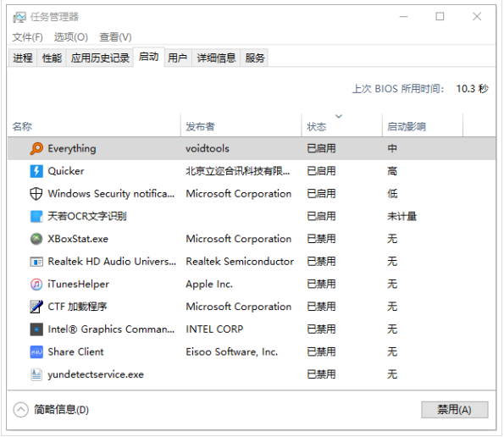Select the yundetectservice.exe row
Screen dimensions: 504x437
click(x=252, y=374)
